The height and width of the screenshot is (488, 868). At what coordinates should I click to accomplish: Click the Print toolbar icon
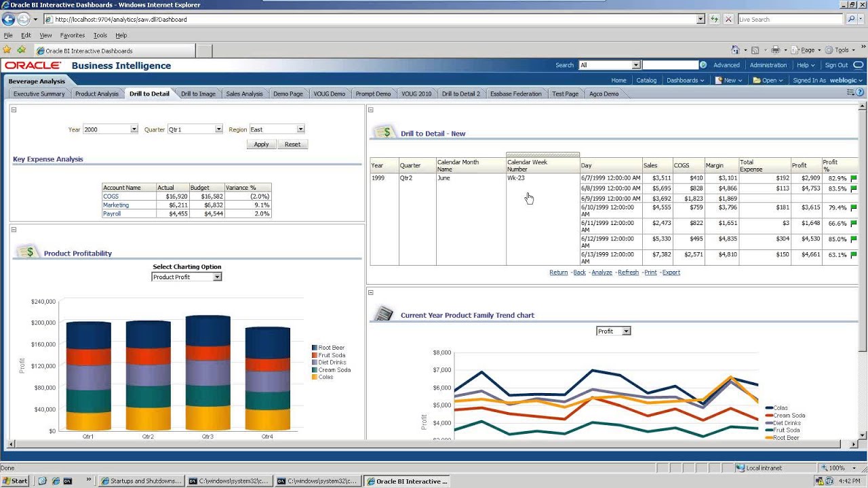(774, 50)
